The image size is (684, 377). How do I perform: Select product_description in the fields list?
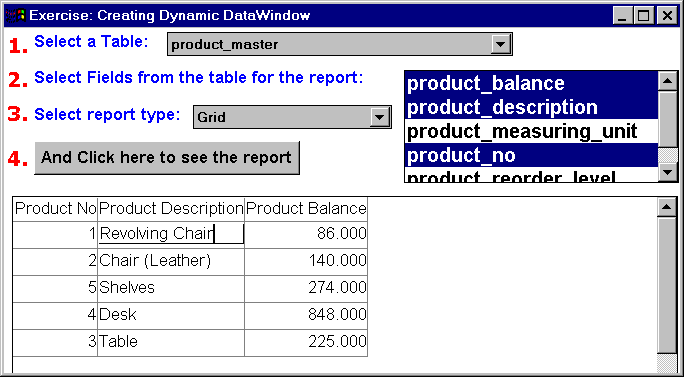[531, 107]
